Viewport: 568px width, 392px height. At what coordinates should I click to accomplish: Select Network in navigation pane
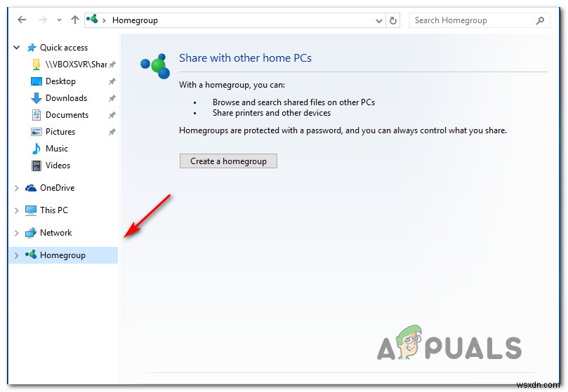click(55, 233)
